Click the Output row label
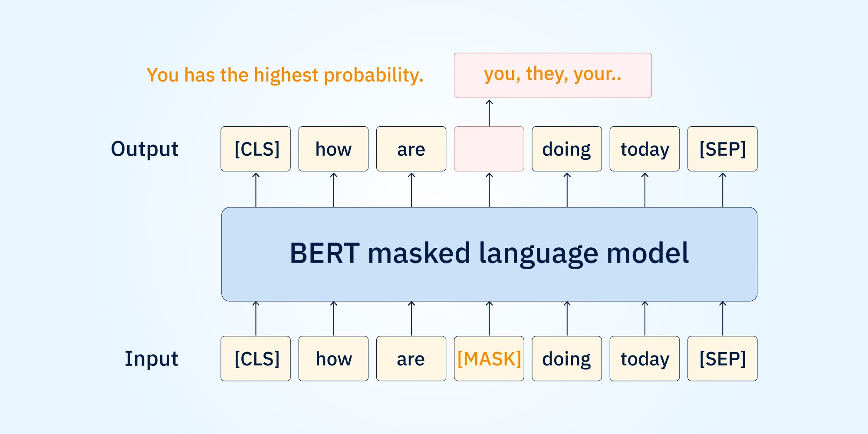The width and height of the screenshot is (868, 434). (145, 149)
